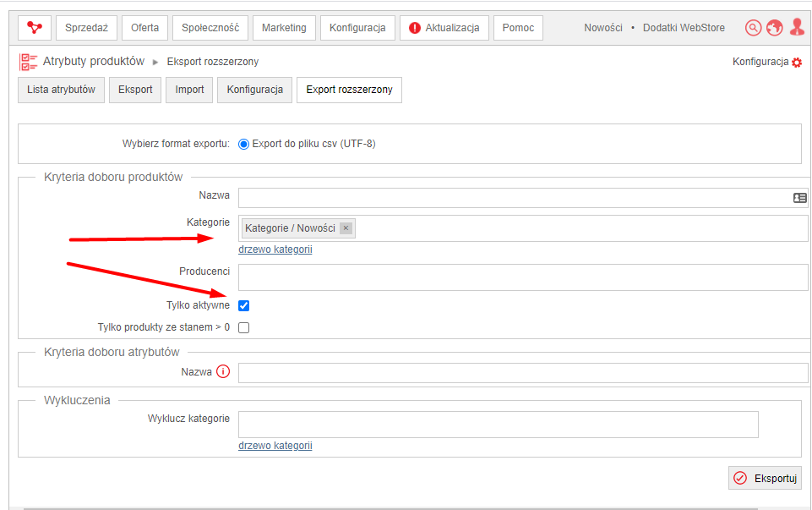Click the Konfiguracja gear icon
812x510 pixels.
tap(797, 63)
